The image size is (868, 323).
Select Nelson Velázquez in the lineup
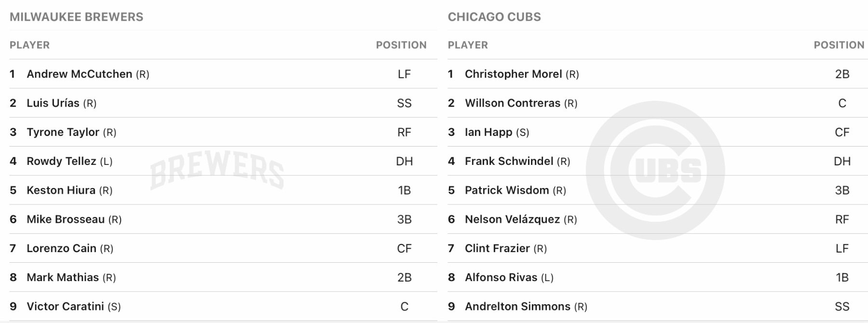tap(512, 219)
